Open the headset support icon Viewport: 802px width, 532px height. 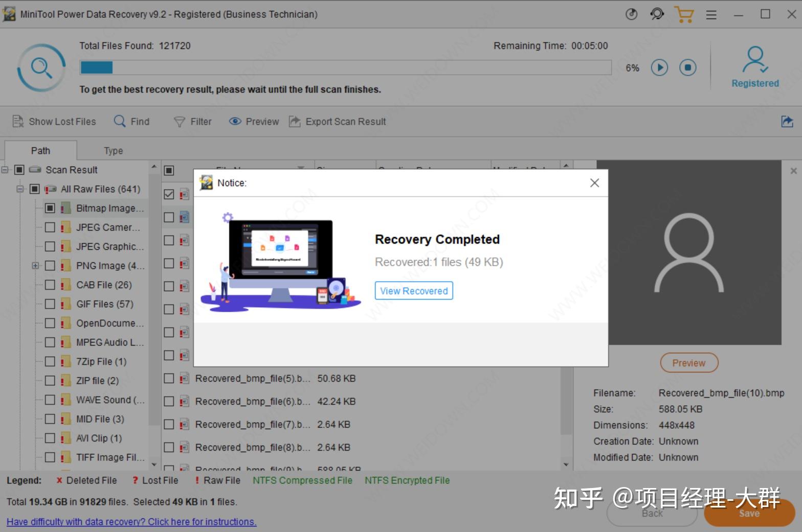tap(657, 14)
